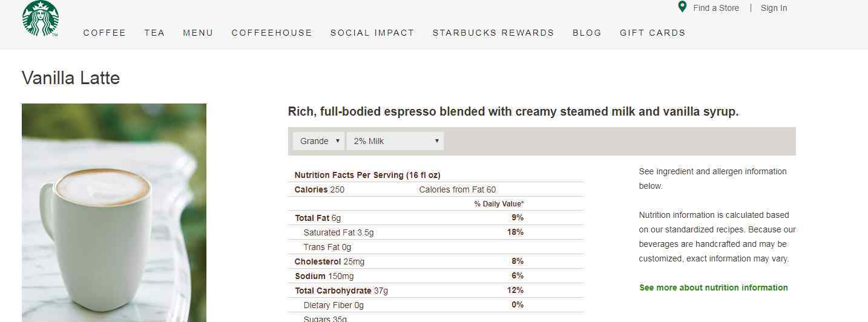
Task: Open the SOCIAL IMPACT menu
Action: [x=372, y=33]
